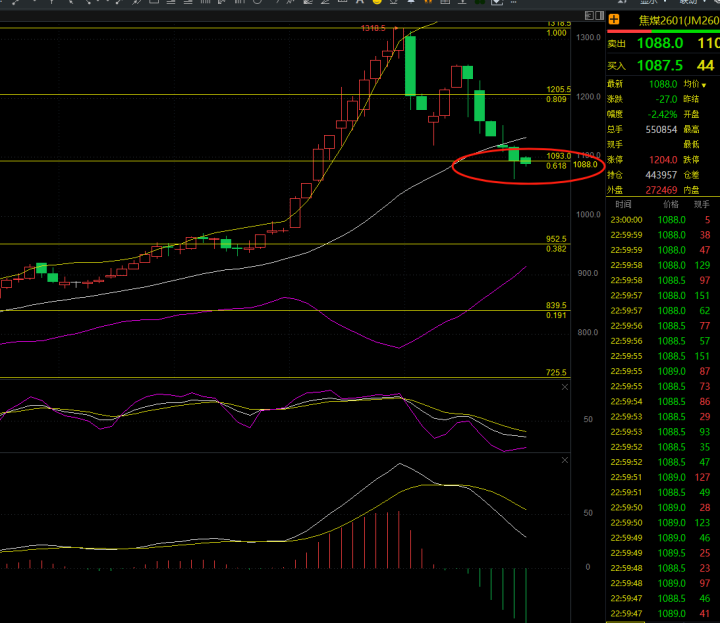The height and width of the screenshot is (623, 720).
Task: Close the bottom MACD sub-chart with its X
Action: point(564,459)
